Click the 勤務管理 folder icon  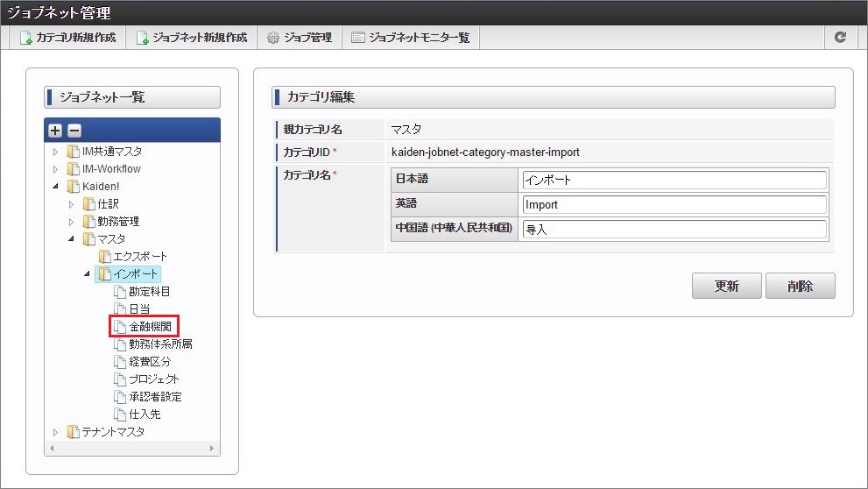pyautogui.click(x=88, y=222)
